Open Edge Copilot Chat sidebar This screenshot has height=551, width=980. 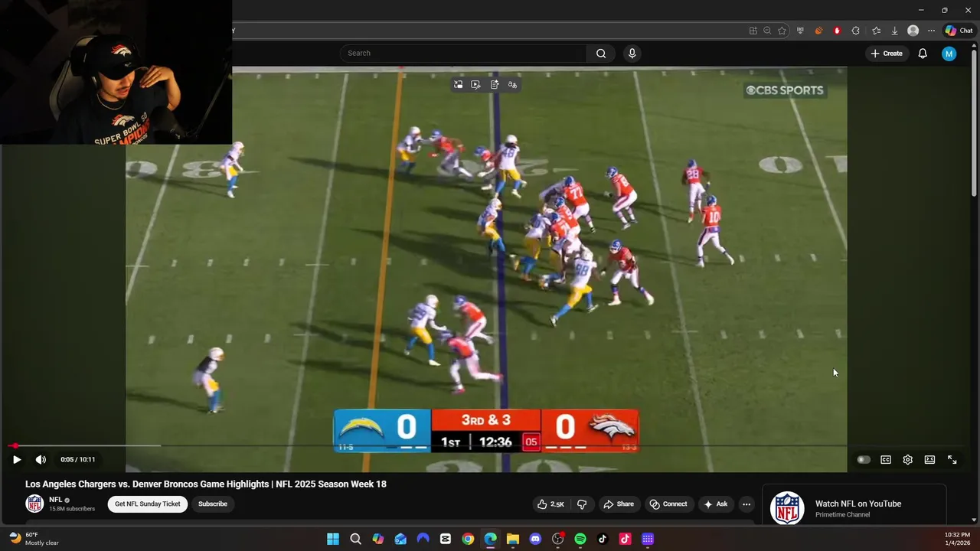tap(959, 31)
